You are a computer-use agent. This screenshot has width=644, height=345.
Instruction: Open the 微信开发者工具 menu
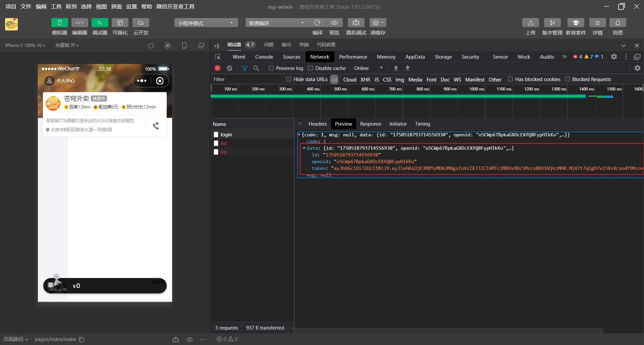(175, 7)
